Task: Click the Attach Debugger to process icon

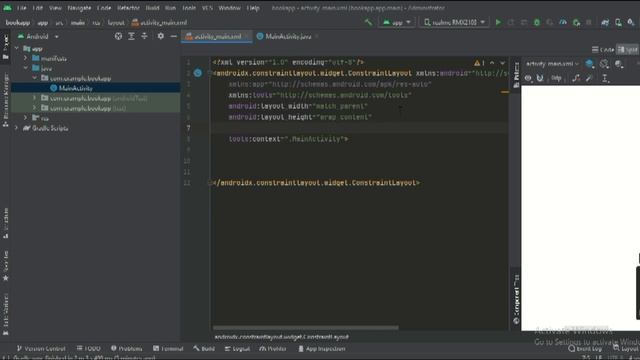Action: (576, 22)
